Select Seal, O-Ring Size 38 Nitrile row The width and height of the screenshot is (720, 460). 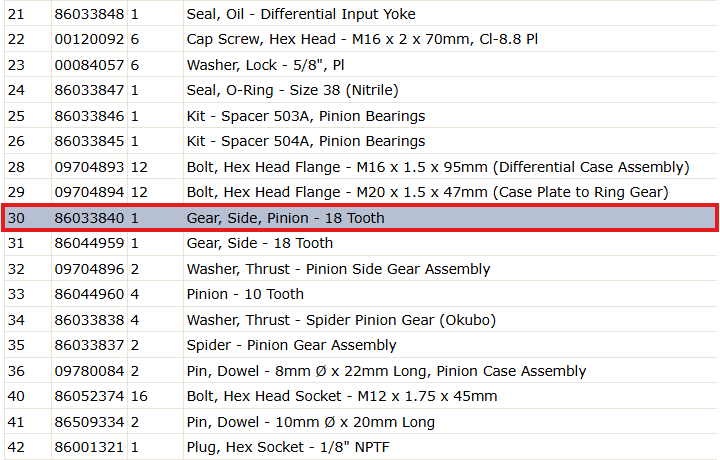[x=361, y=90]
